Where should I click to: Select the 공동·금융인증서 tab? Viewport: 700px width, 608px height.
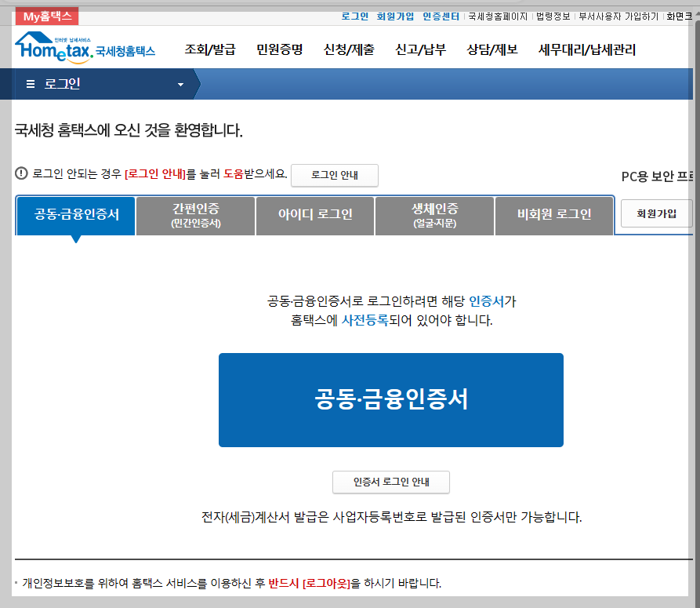coord(74,215)
